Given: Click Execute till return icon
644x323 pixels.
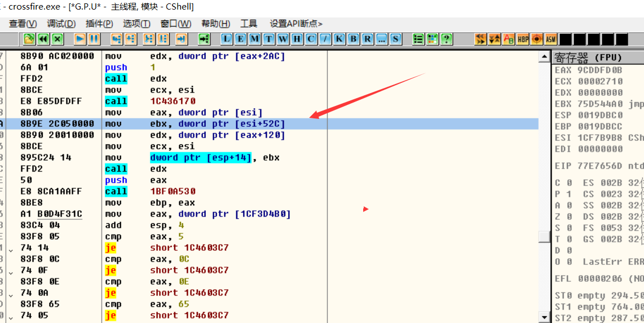Looking at the screenshot, I should [x=181, y=39].
